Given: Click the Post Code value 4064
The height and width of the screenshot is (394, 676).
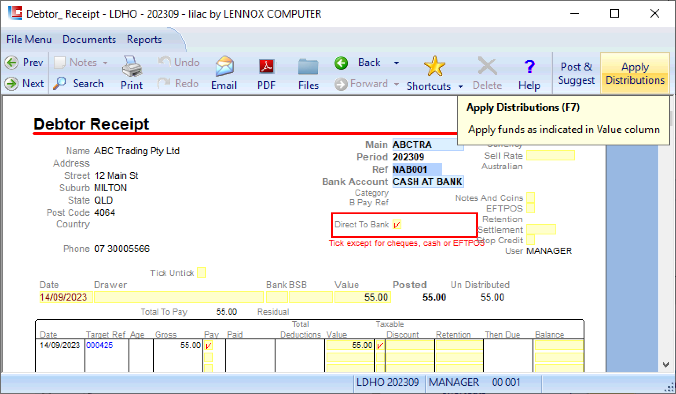Looking at the screenshot, I should (x=105, y=213).
